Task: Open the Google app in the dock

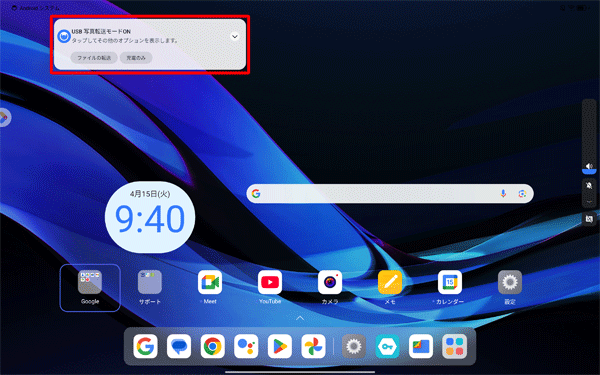Action: pyautogui.click(x=145, y=346)
